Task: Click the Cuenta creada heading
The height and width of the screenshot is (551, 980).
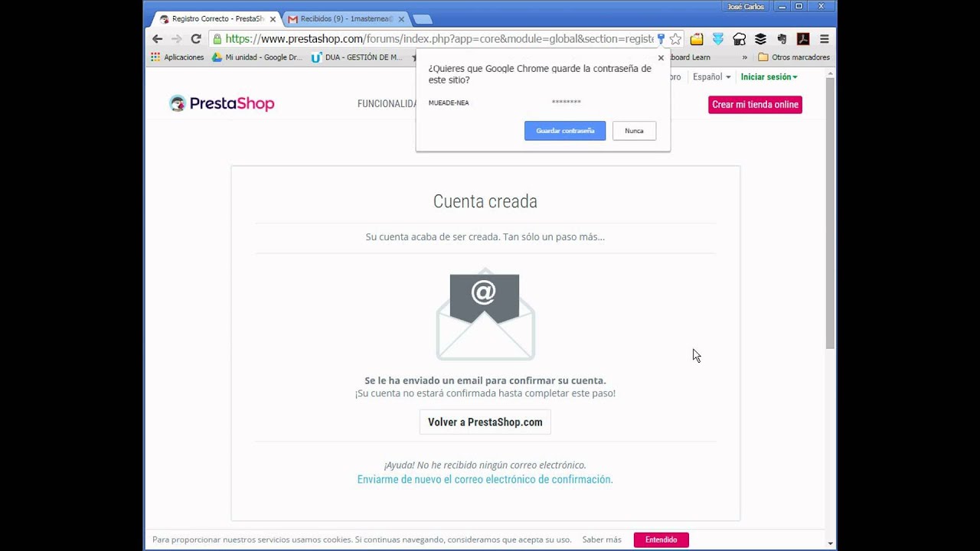Action: click(485, 201)
